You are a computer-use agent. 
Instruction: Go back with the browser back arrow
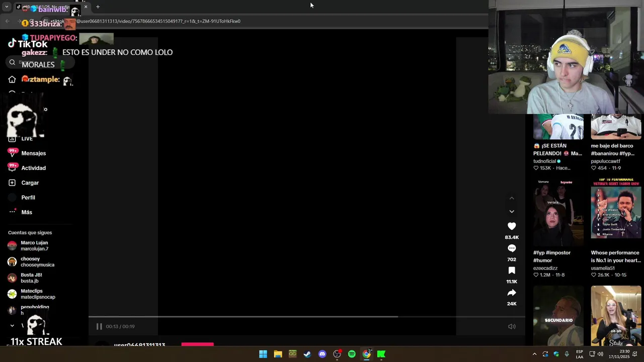point(7,21)
